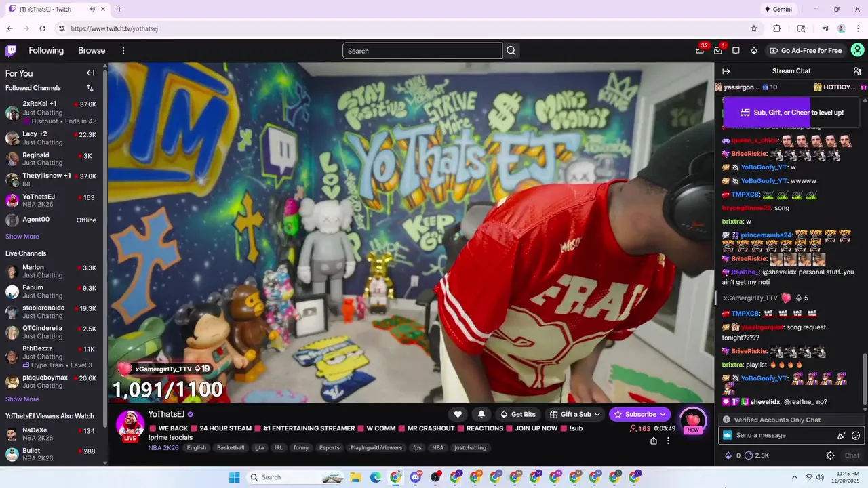Image resolution: width=868 pixels, height=488 pixels.
Task: Open the browser extensions puzzle icon
Action: point(777,28)
